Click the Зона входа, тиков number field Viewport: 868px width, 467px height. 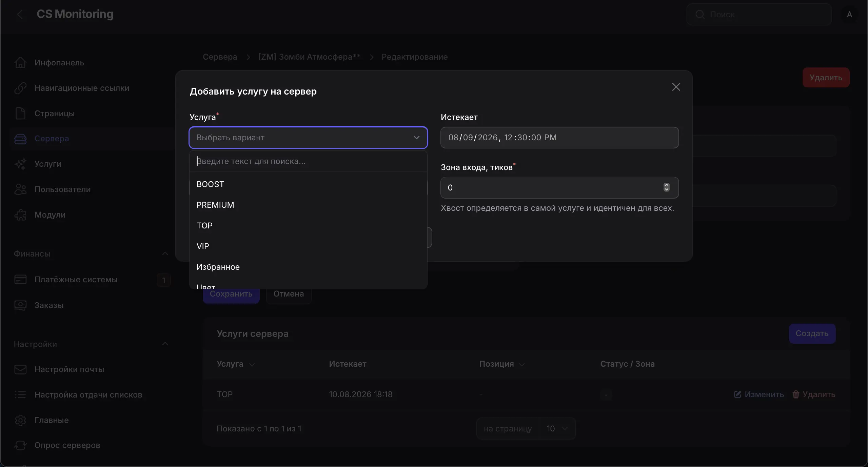pos(559,188)
